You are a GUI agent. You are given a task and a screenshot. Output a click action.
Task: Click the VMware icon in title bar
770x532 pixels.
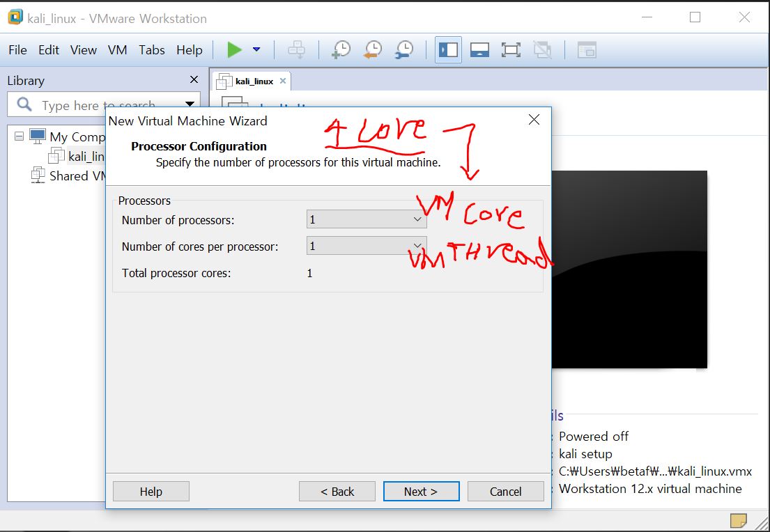pyautogui.click(x=15, y=17)
